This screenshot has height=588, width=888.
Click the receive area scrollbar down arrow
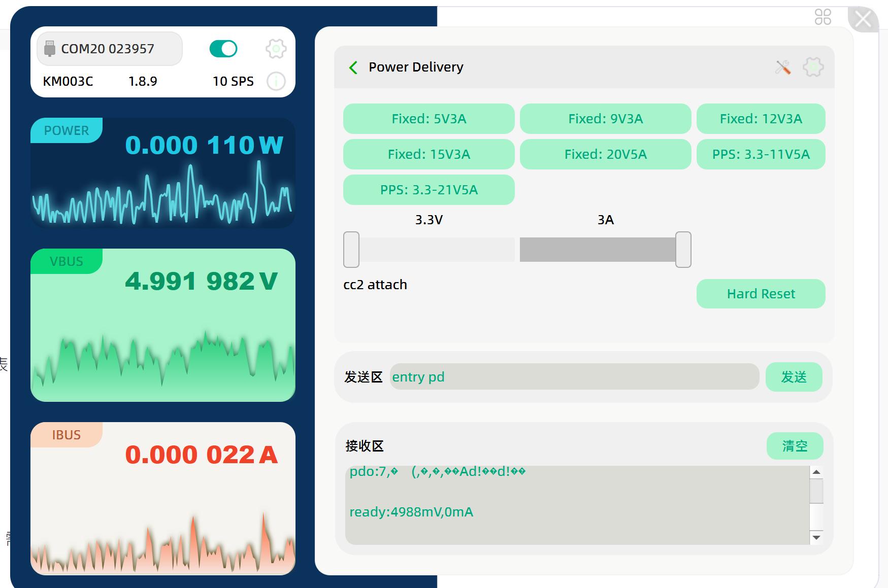816,538
